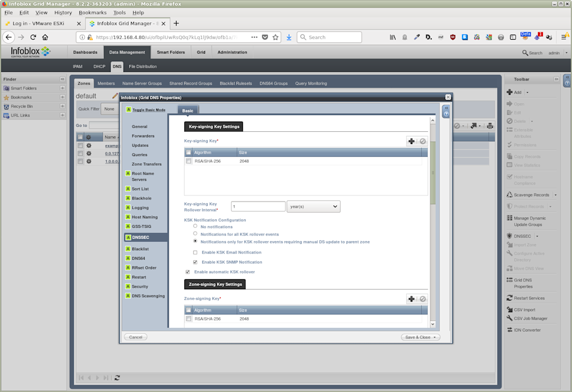Image resolution: width=572 pixels, height=392 pixels.
Task: Click Save & Close button
Action: tap(417, 337)
